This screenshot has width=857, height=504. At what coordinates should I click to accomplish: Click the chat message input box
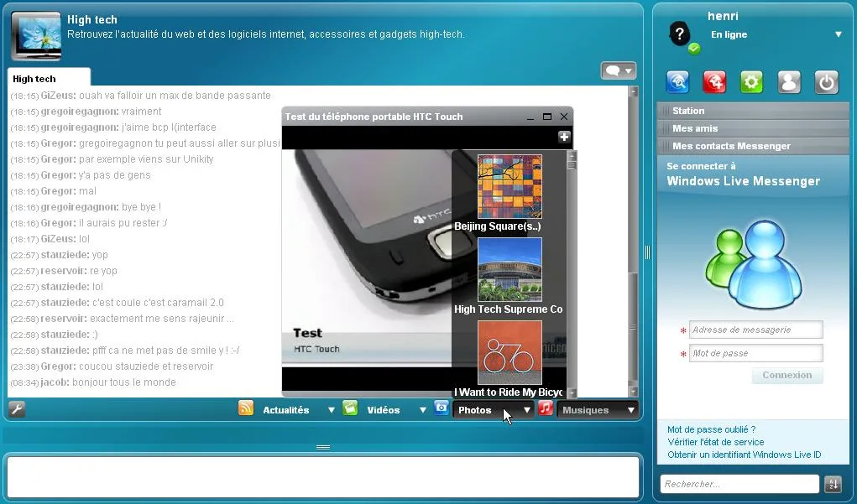pyautogui.click(x=322, y=476)
